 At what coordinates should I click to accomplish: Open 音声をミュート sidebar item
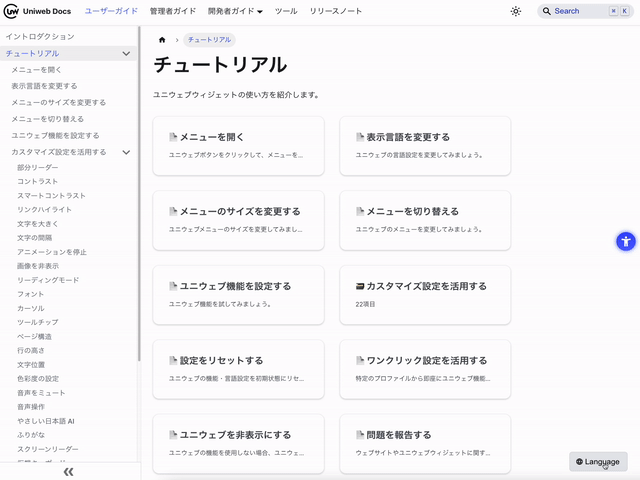[x=41, y=393]
